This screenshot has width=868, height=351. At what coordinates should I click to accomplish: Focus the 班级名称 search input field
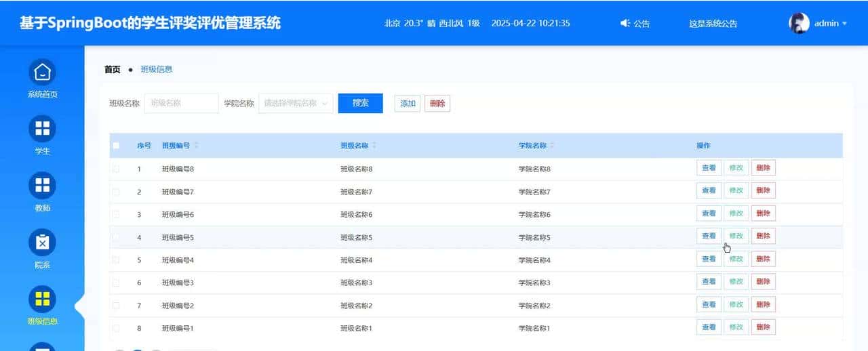pyautogui.click(x=181, y=104)
